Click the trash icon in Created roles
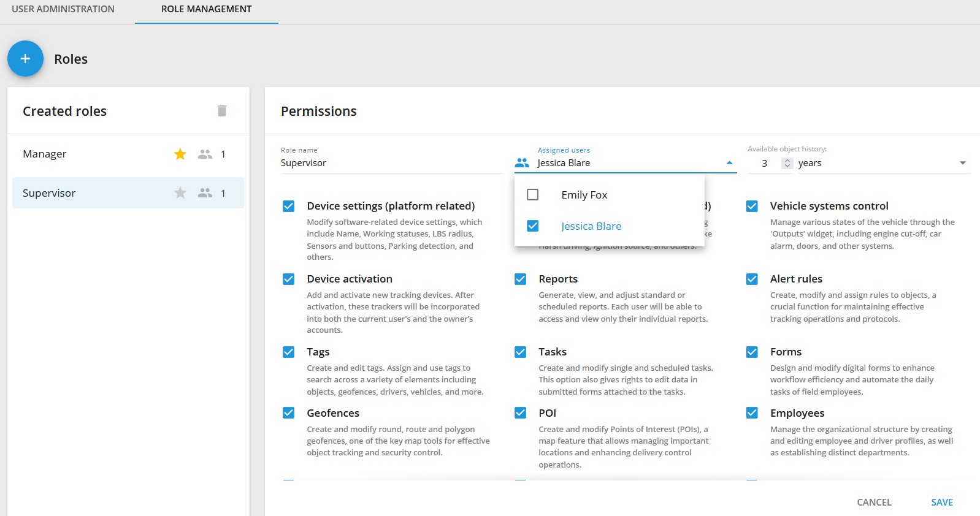Viewport: 980px width, 516px height. click(x=222, y=111)
